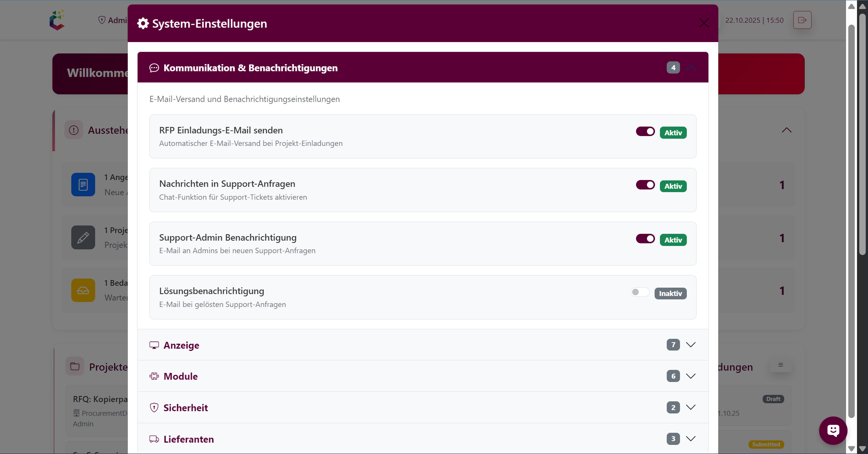Click the puzzle-piece icon beside Module
Viewport: 868px width, 454px height.
pos(154,376)
